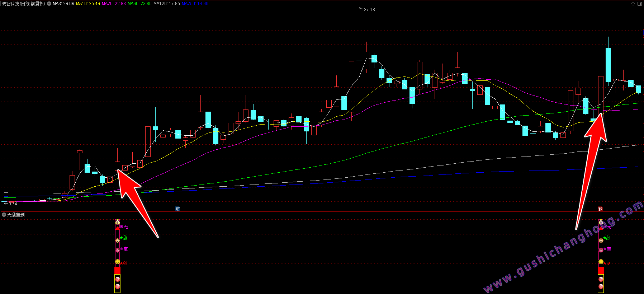The image size is (644, 294).
Task: Click the right signal's ★敌 label
Action: [607, 238]
